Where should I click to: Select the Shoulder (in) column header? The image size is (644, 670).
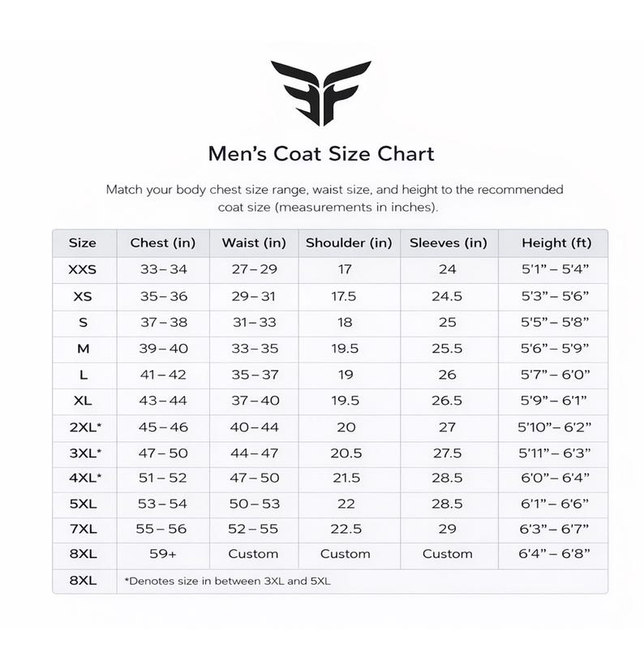click(349, 243)
